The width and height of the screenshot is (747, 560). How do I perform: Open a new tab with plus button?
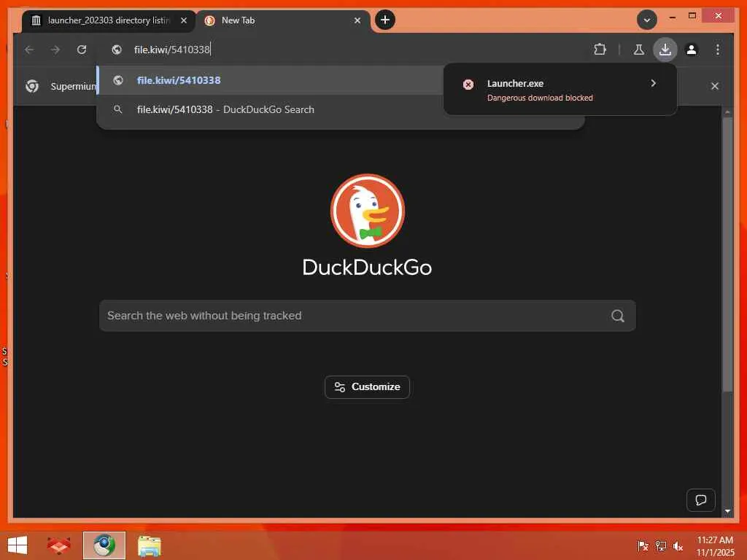click(x=385, y=20)
